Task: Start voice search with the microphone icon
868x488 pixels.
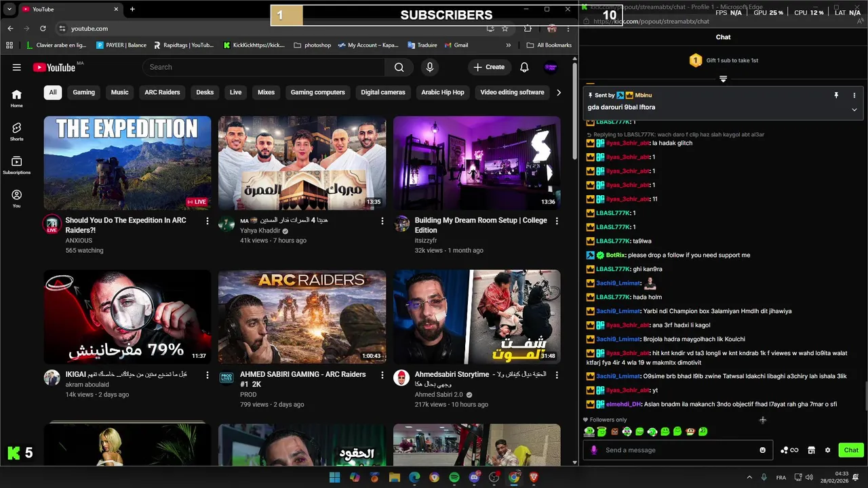Action: [x=429, y=67]
